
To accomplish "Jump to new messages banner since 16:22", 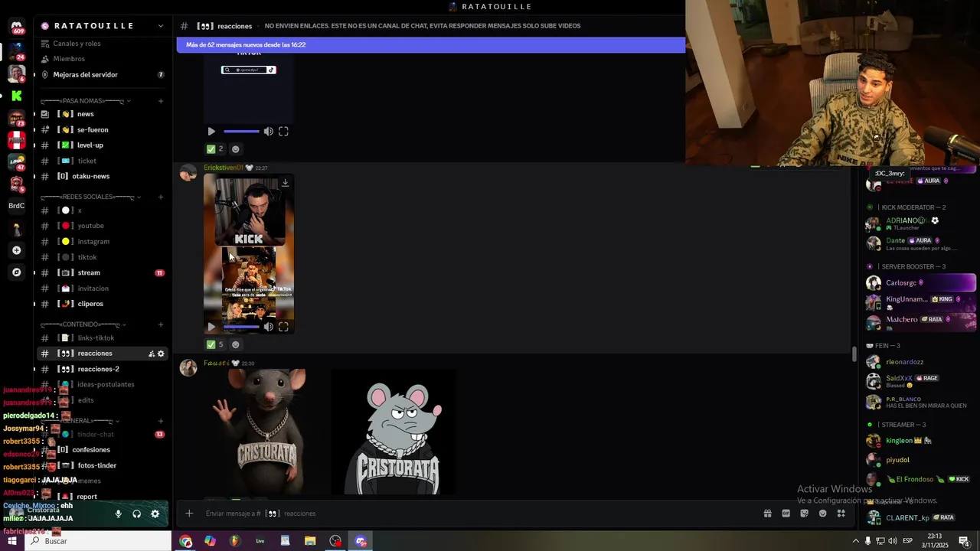I will 431,45.
